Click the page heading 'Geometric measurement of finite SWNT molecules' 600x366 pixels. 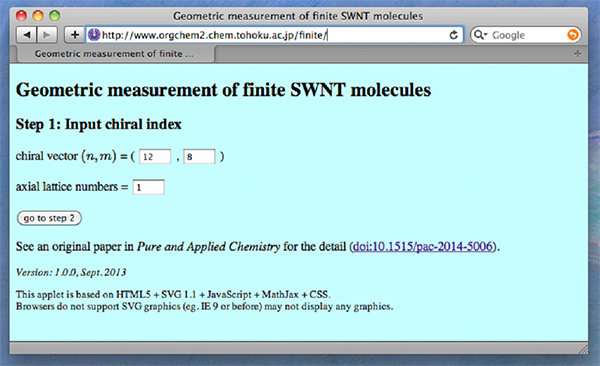223,90
